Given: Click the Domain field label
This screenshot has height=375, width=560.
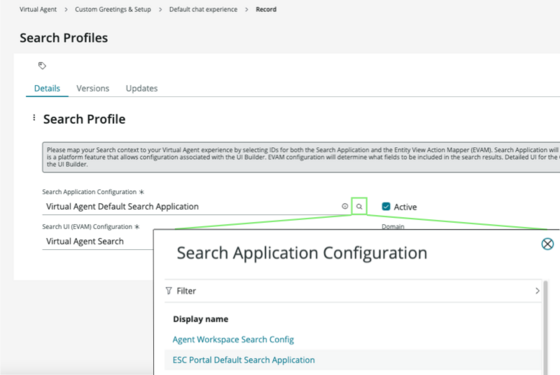Looking at the screenshot, I should coord(393,226).
